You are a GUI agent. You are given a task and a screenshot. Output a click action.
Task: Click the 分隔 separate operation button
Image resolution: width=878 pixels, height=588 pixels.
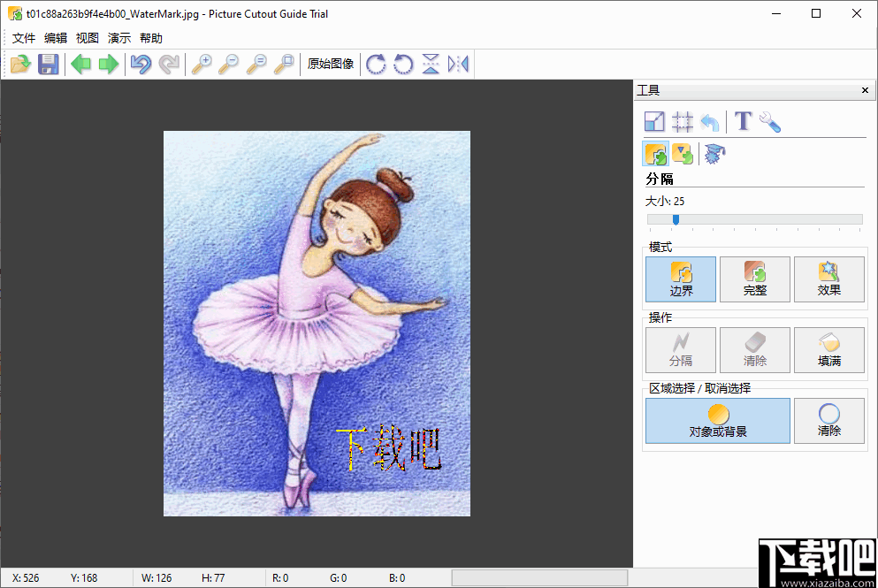tap(681, 350)
